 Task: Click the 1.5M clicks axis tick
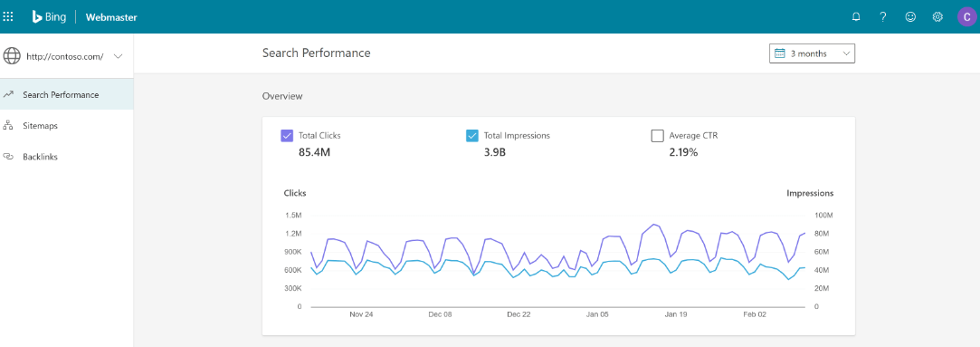(x=294, y=216)
